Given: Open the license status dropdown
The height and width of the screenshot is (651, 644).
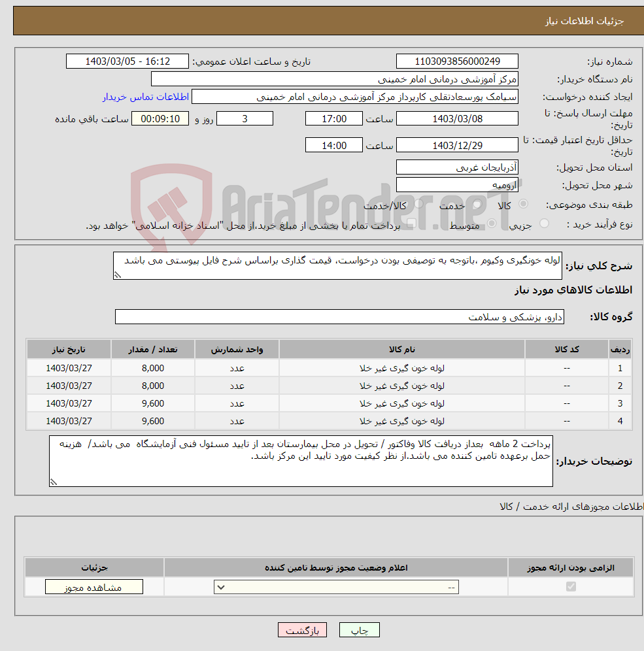Looking at the screenshot, I should tap(336, 587).
